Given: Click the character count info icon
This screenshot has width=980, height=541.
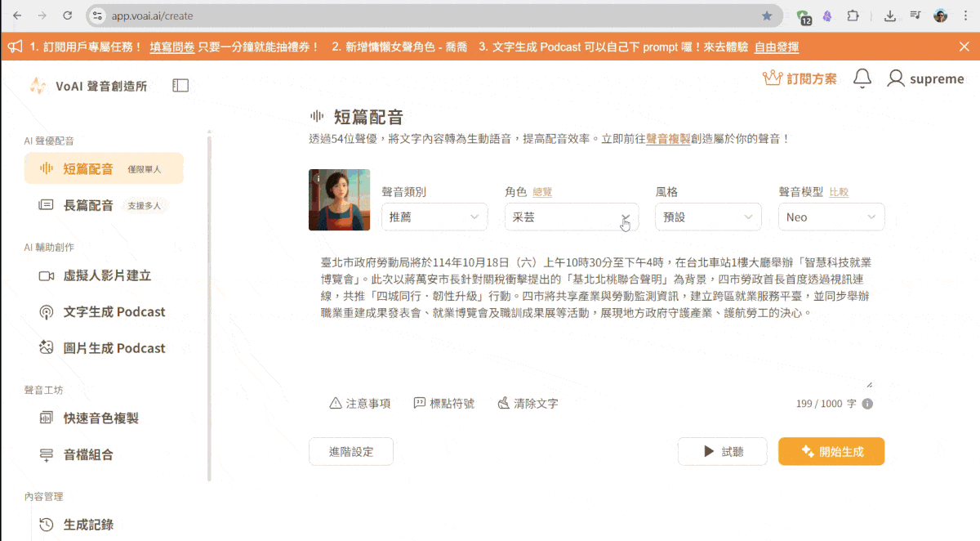Looking at the screenshot, I should point(867,404).
